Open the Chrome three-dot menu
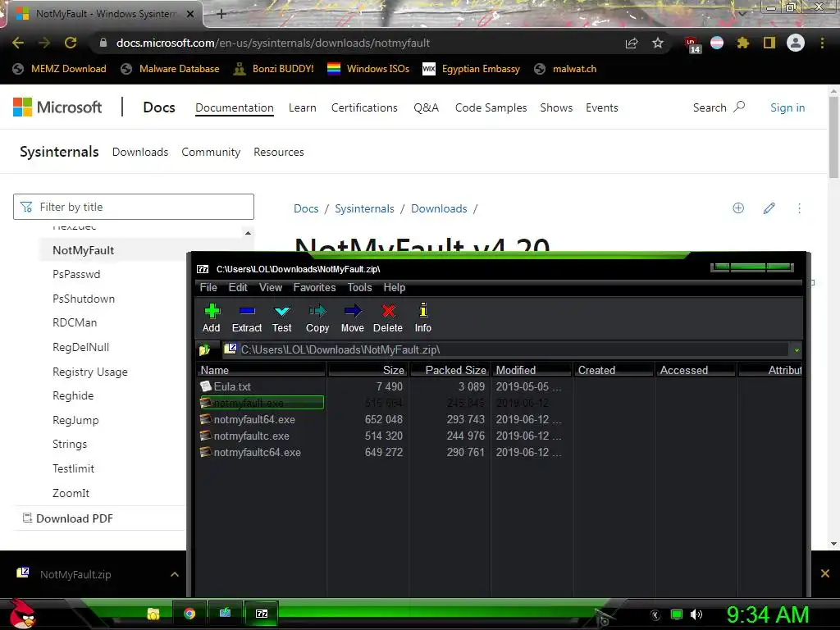840x630 pixels. (x=822, y=43)
